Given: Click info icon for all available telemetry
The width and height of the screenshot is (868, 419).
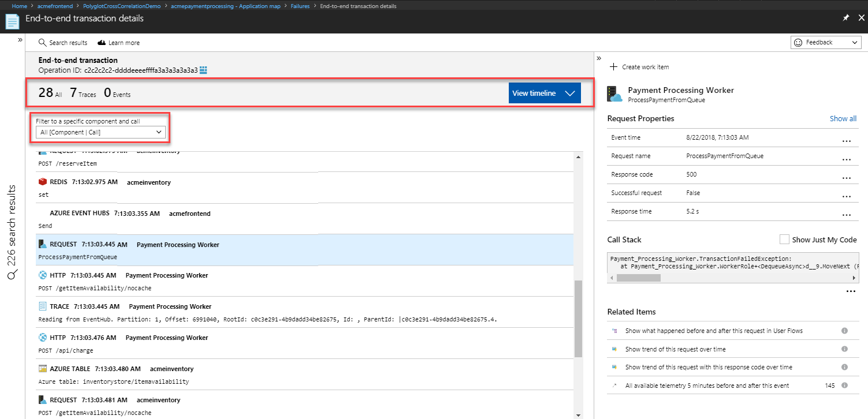Looking at the screenshot, I should [x=844, y=386].
